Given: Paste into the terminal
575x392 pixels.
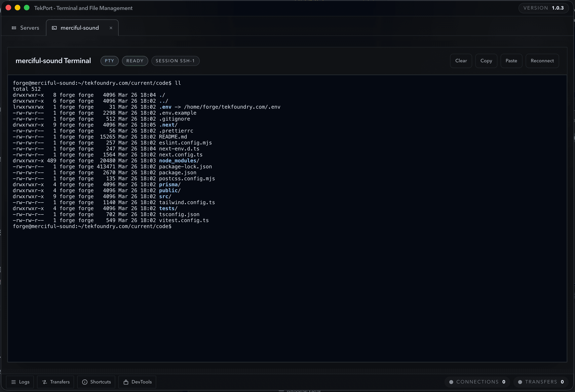Looking at the screenshot, I should pyautogui.click(x=511, y=61).
